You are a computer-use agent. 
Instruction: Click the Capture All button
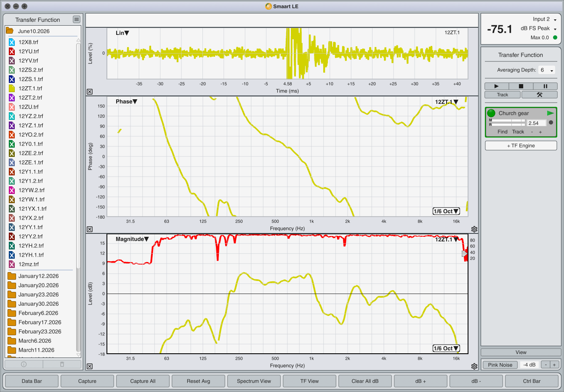point(143,381)
